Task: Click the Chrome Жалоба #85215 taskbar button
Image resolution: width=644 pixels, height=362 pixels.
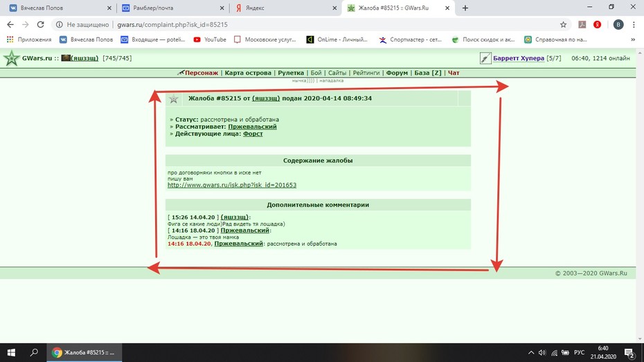Action: pyautogui.click(x=84, y=352)
